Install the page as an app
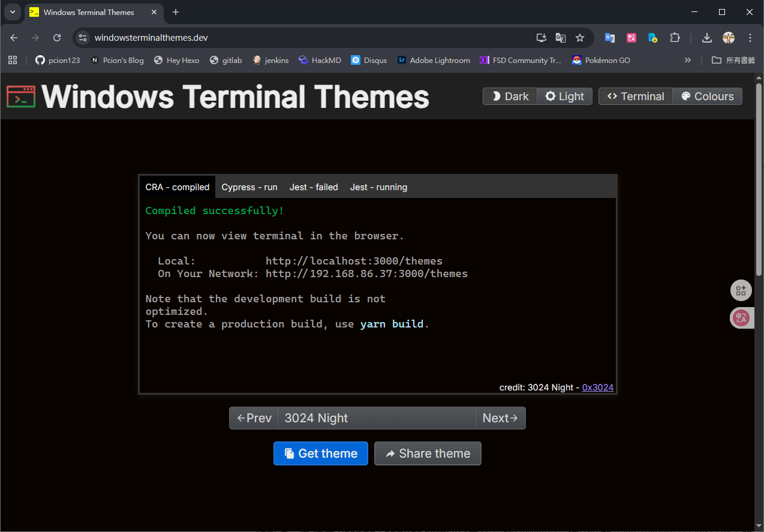Image resolution: width=764 pixels, height=532 pixels. pyautogui.click(x=542, y=38)
